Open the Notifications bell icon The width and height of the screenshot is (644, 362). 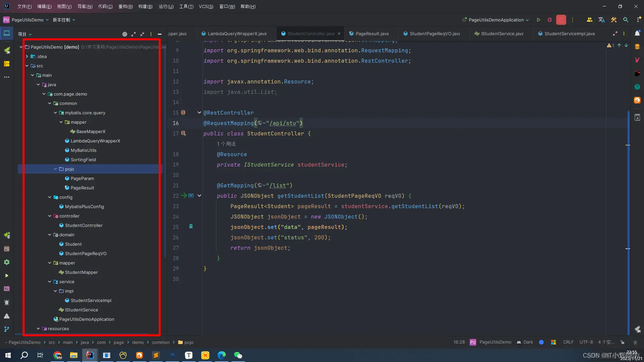click(637, 33)
